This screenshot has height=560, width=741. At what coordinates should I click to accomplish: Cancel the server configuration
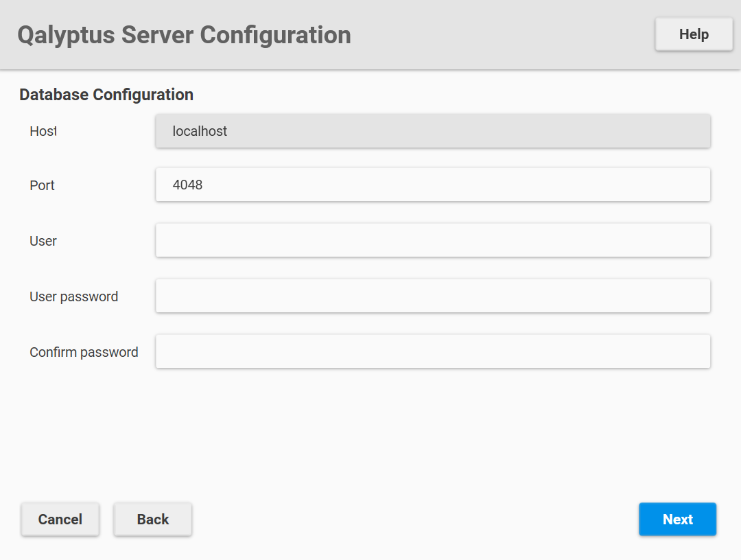point(60,520)
